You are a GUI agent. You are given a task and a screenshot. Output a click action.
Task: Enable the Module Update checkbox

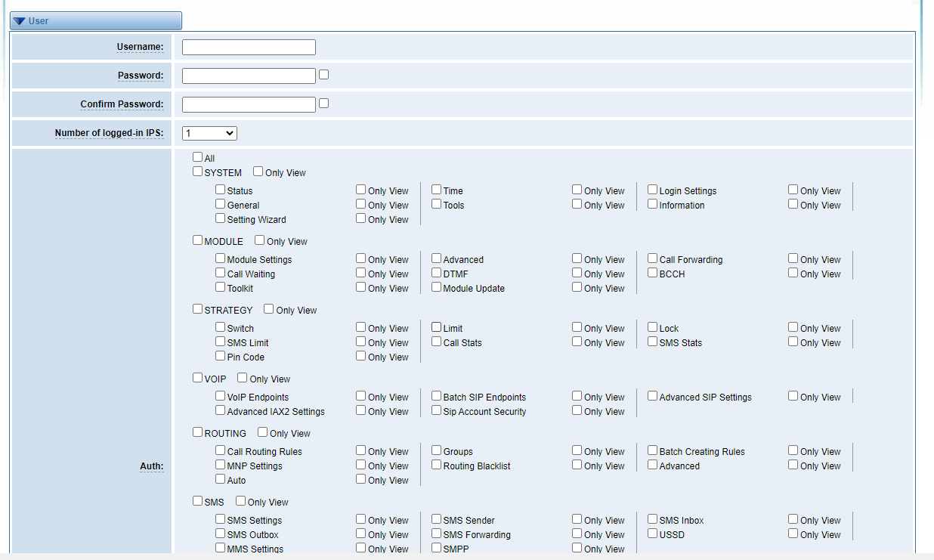coord(436,287)
